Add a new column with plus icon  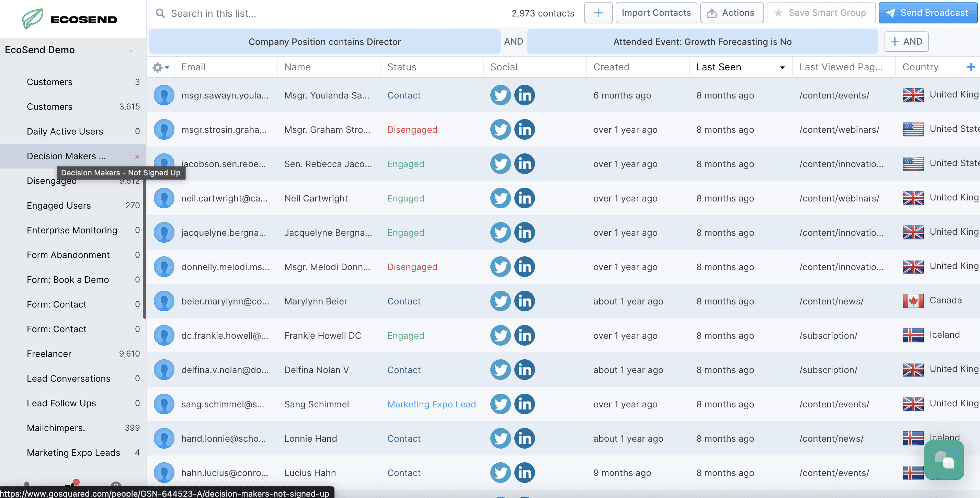coord(970,67)
